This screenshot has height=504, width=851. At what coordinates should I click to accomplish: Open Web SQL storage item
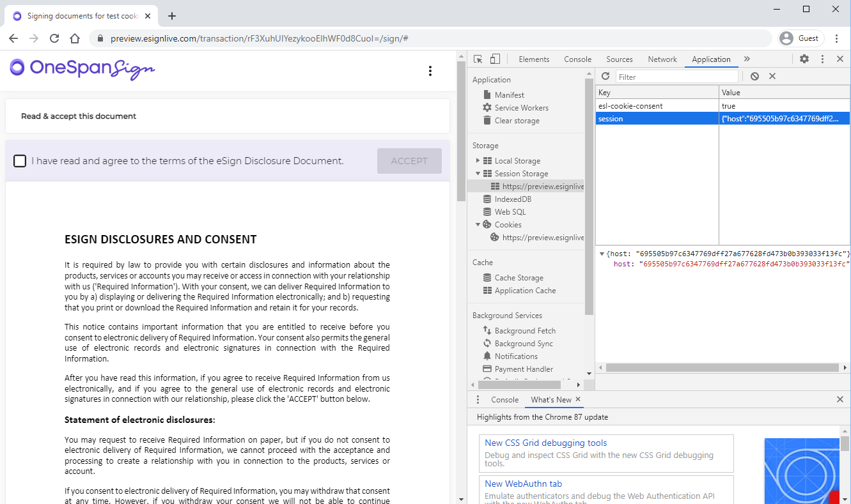pos(510,211)
